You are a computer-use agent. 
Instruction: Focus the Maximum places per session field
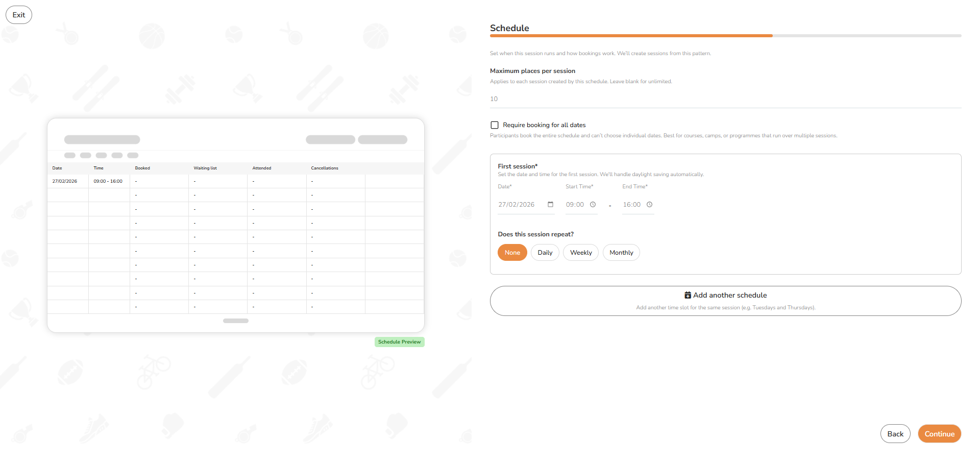coord(725,99)
